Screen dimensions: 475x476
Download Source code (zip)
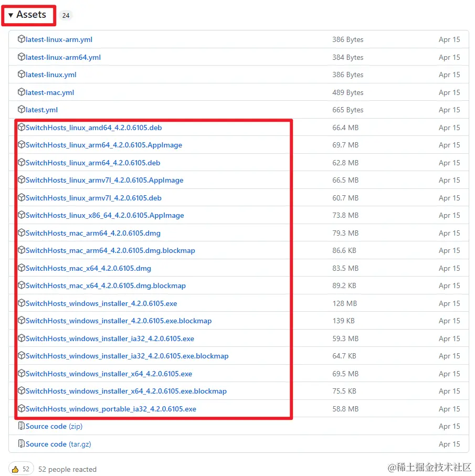54,427
